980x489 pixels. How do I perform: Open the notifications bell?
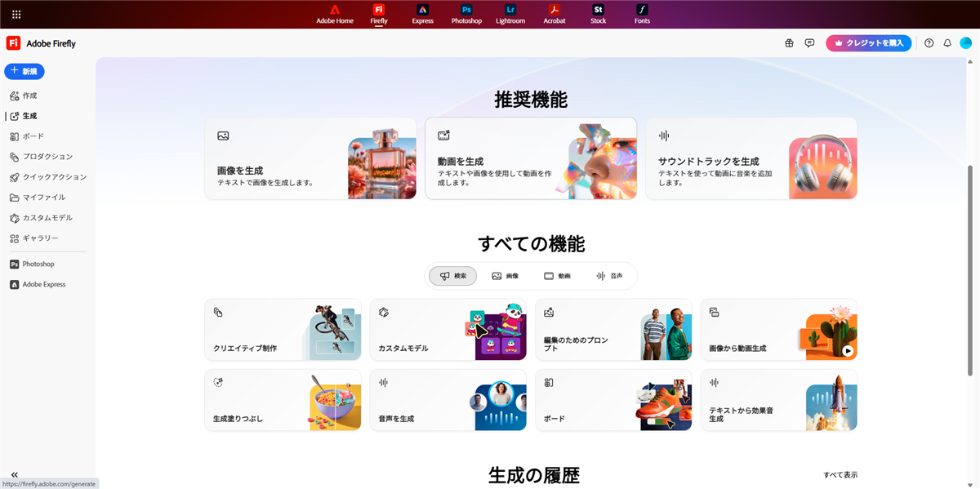coord(947,43)
